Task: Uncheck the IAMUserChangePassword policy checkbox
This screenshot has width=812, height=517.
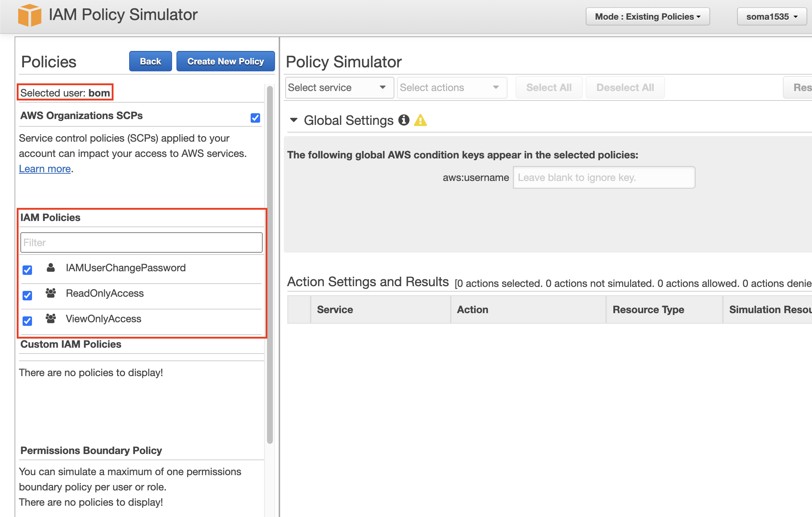Action: [27, 270]
